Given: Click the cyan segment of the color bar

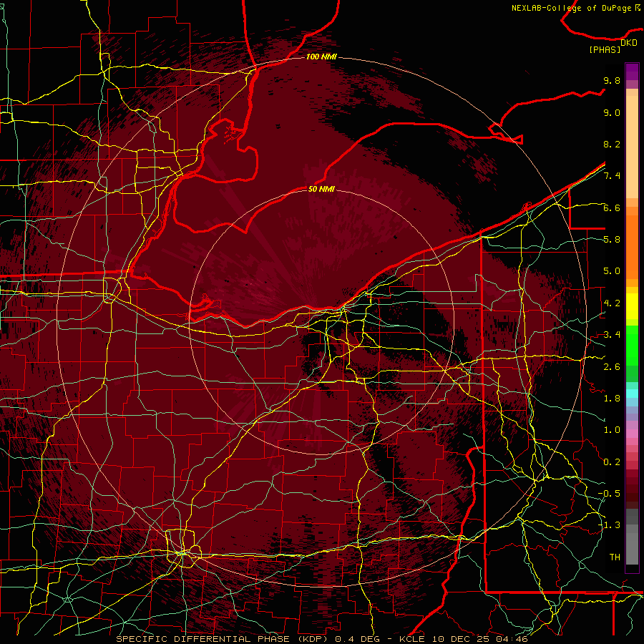Looking at the screenshot, I should point(632,394).
